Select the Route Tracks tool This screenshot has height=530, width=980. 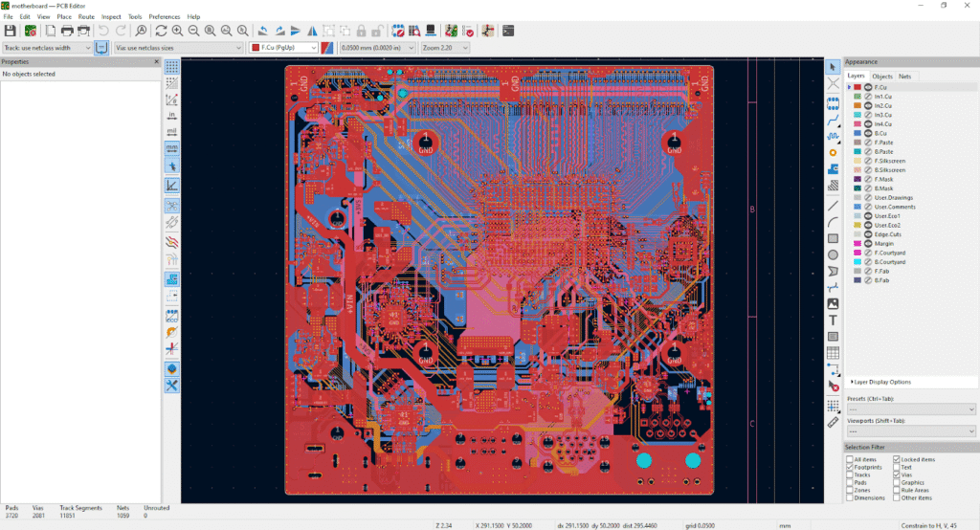coord(833,120)
